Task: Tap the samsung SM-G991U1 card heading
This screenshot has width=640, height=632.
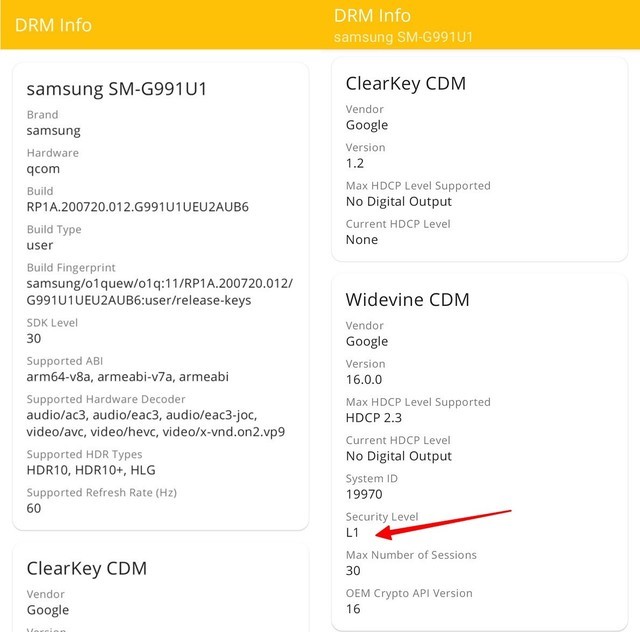Action: click(x=116, y=88)
